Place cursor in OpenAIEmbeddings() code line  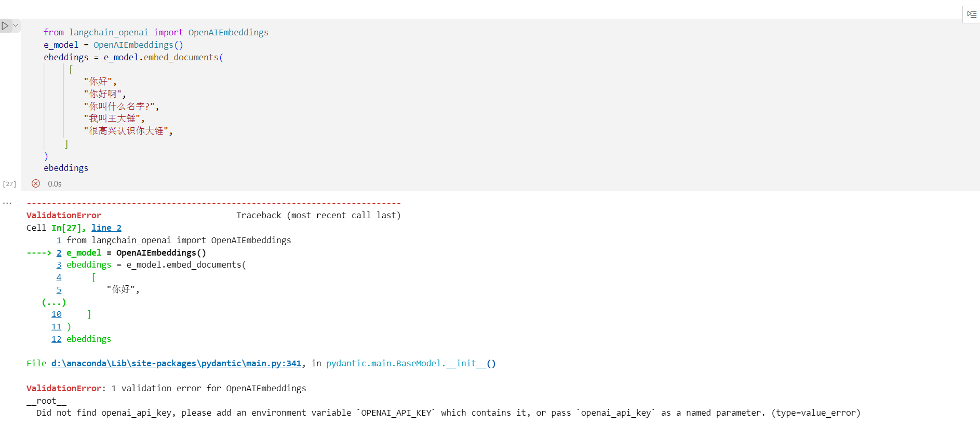[138, 45]
